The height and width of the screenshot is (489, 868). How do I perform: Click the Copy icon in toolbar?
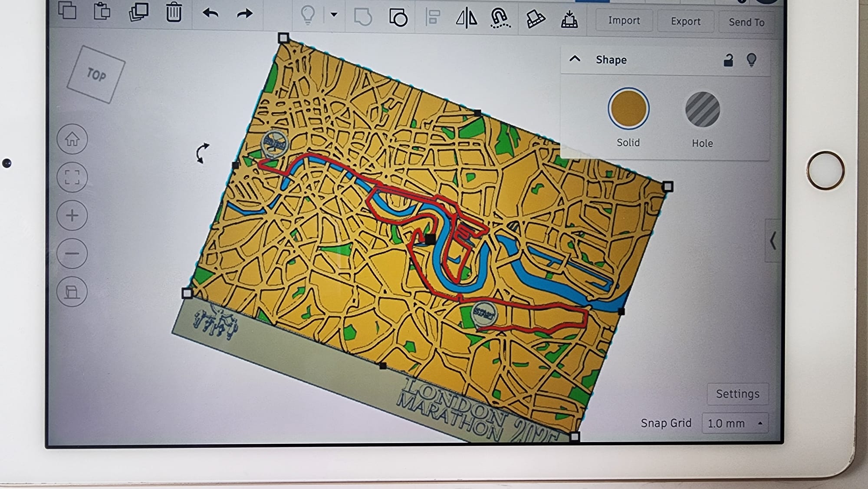tap(67, 11)
